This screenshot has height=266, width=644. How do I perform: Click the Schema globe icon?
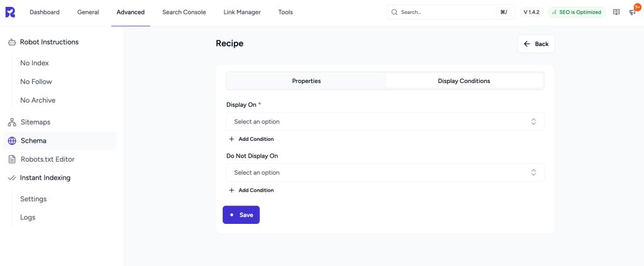(11, 141)
